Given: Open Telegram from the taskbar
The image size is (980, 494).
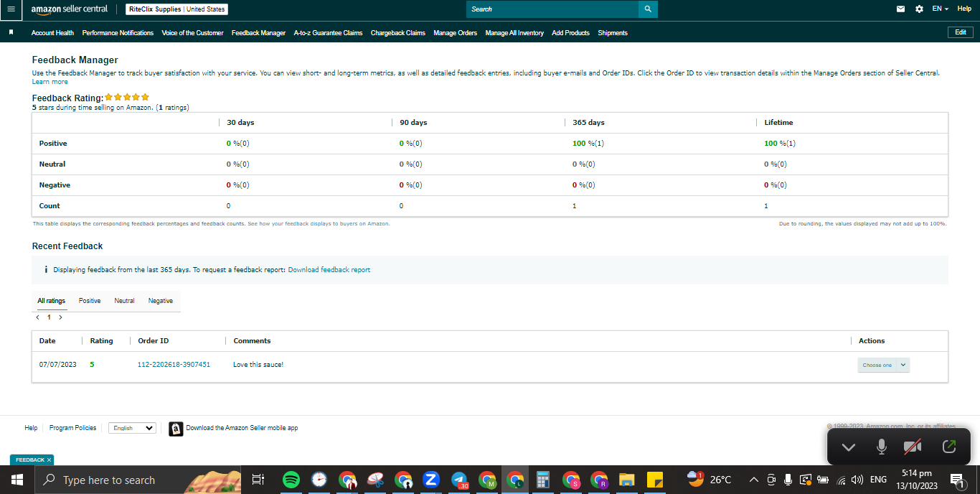Looking at the screenshot, I should [459, 480].
